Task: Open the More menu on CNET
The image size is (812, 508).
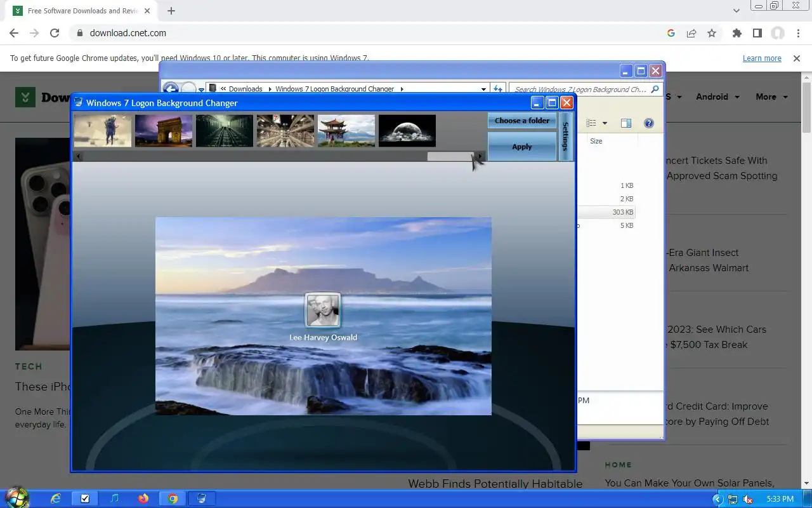Action: click(x=771, y=97)
